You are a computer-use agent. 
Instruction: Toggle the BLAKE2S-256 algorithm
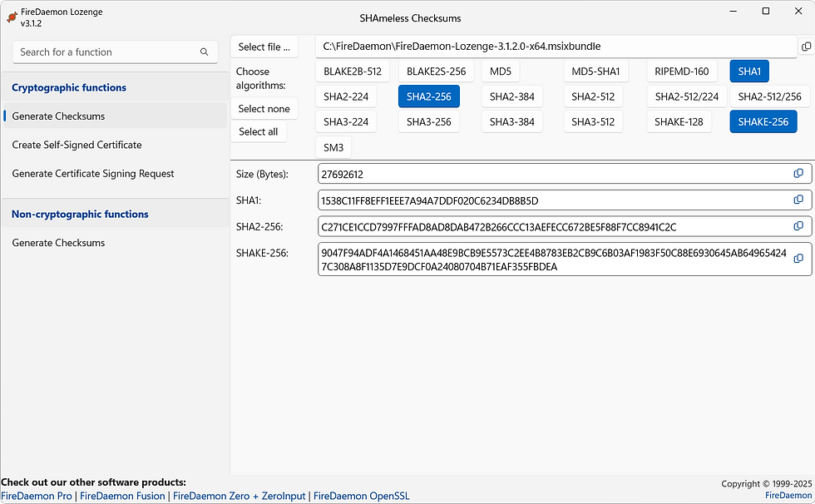(x=436, y=72)
